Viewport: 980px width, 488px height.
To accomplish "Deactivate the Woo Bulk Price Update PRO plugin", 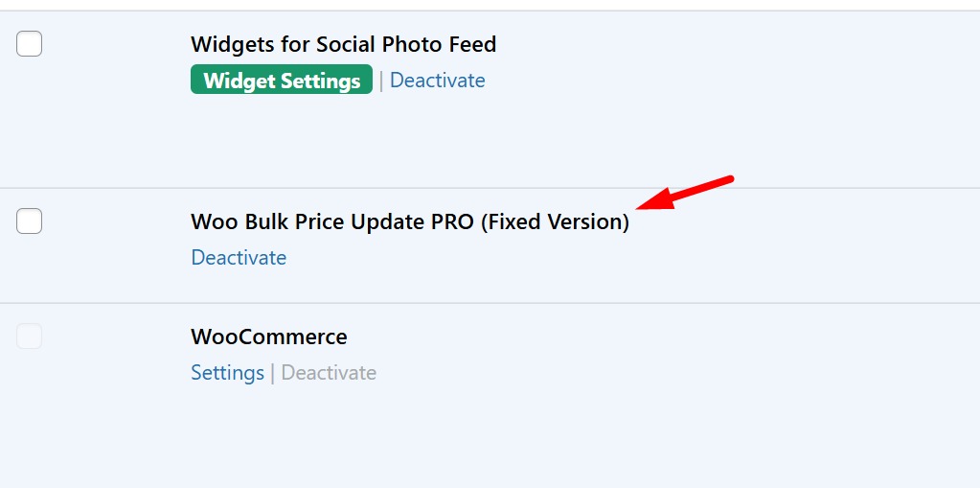I will pyautogui.click(x=239, y=258).
